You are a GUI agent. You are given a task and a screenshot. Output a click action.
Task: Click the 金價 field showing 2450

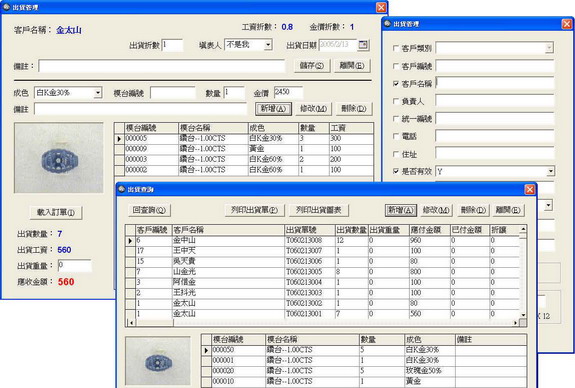288,92
